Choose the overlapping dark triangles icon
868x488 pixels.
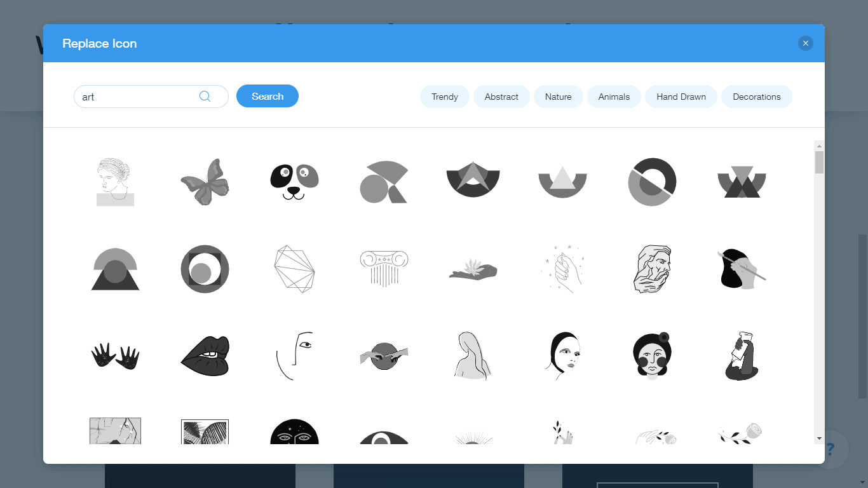point(742,182)
